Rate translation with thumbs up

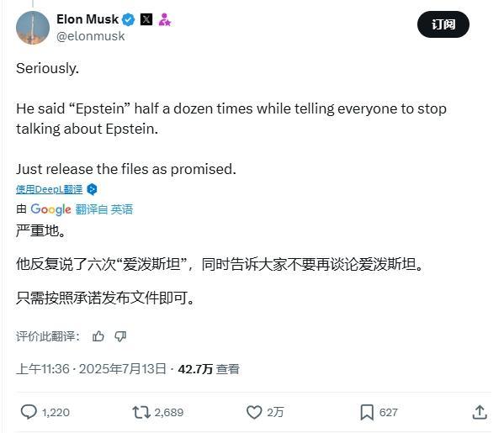pos(98,336)
